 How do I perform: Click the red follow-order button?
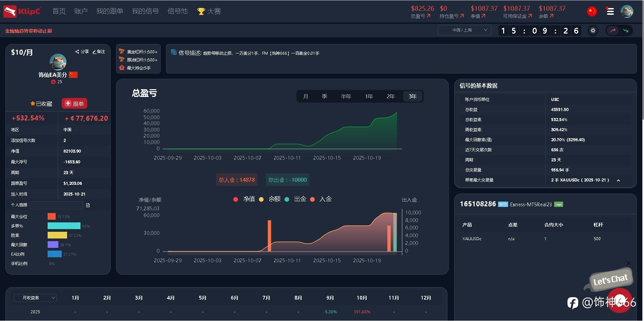tap(74, 104)
